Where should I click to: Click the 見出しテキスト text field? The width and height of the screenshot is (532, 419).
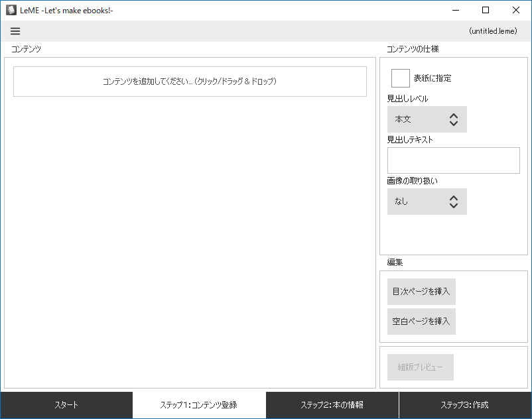coord(453,160)
